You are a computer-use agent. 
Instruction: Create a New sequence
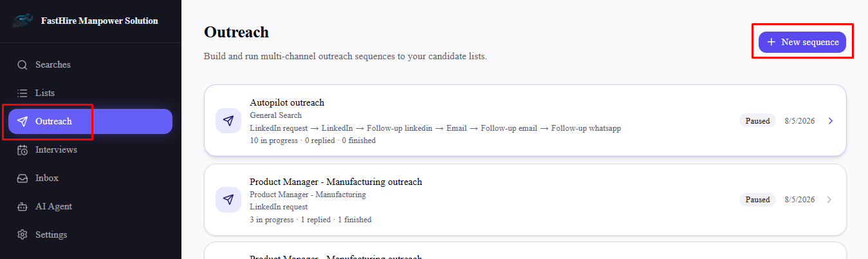[802, 42]
